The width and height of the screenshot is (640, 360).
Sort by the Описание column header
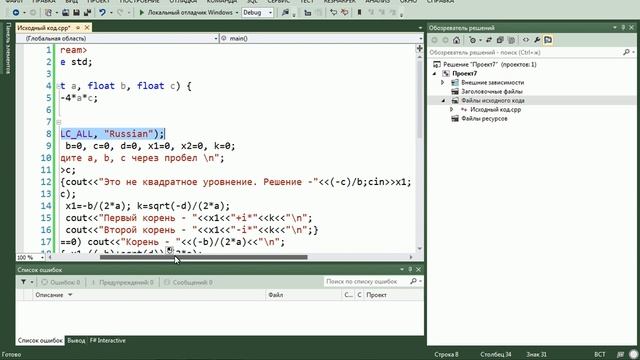(x=149, y=295)
